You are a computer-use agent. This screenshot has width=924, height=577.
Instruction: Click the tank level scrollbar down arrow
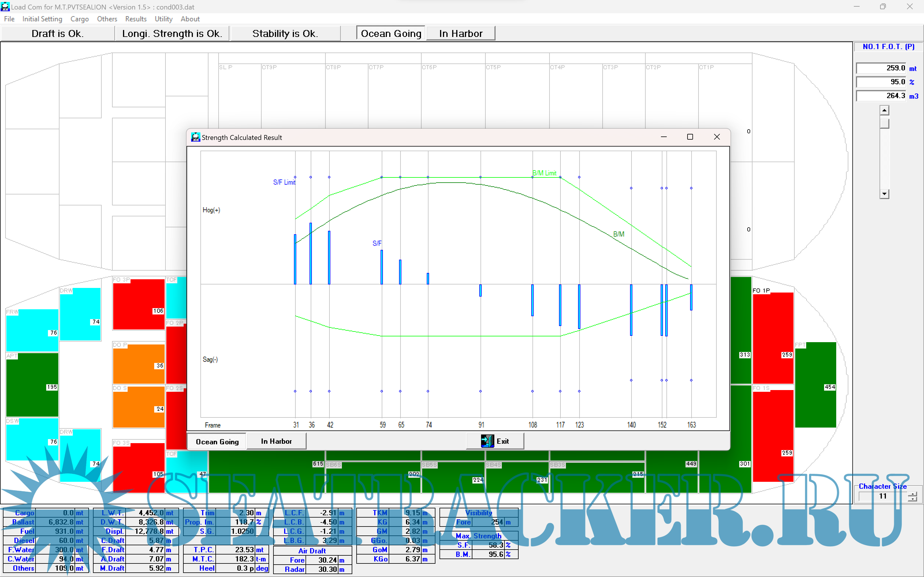point(884,194)
